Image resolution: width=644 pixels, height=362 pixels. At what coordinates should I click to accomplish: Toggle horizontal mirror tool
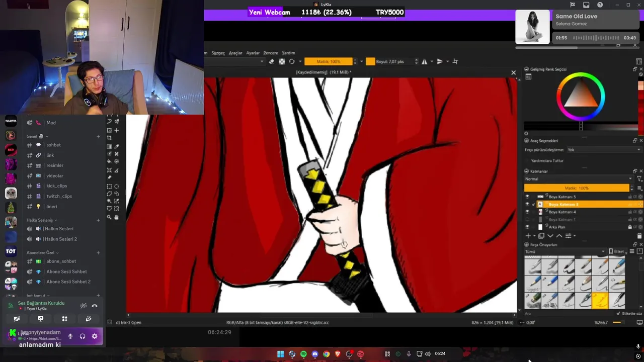(424, 61)
